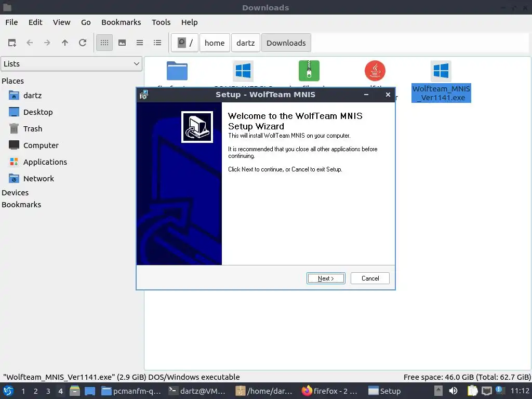Switch to /home/dar archive taskbar entry
Viewport: 532px width, 399px height.
tap(264, 391)
